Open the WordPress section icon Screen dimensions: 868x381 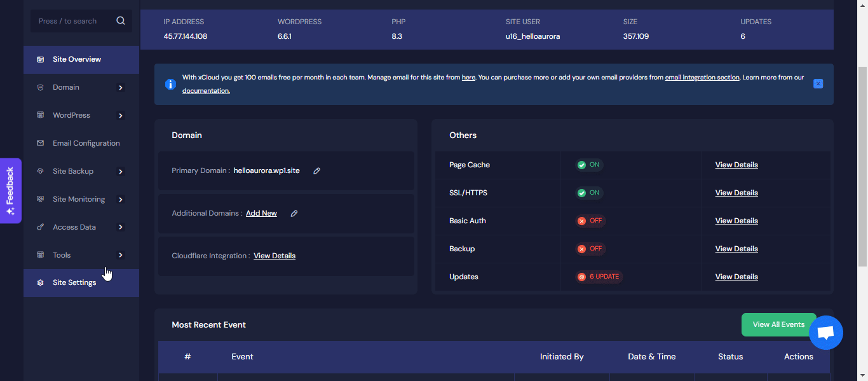point(39,115)
